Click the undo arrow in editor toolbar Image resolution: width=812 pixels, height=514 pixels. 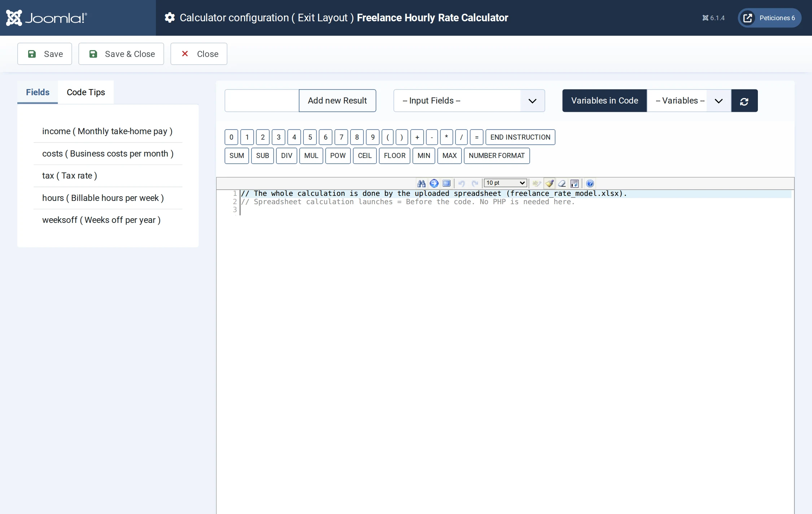(x=462, y=184)
